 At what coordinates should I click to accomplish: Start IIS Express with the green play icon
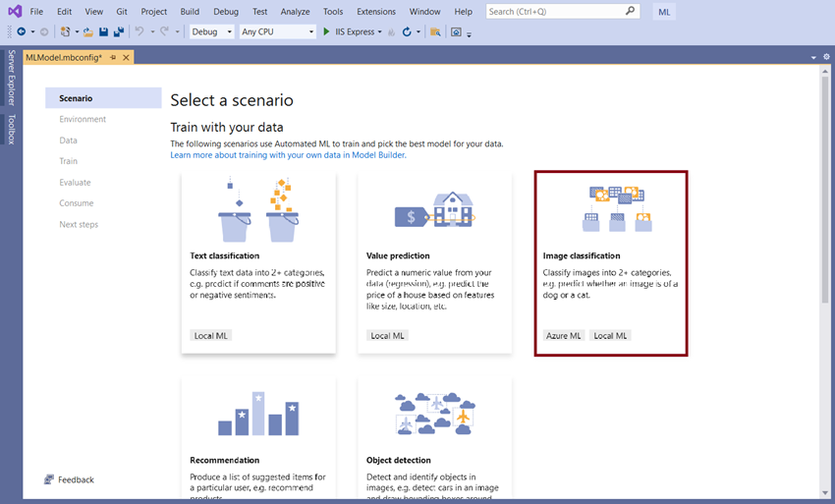(326, 32)
